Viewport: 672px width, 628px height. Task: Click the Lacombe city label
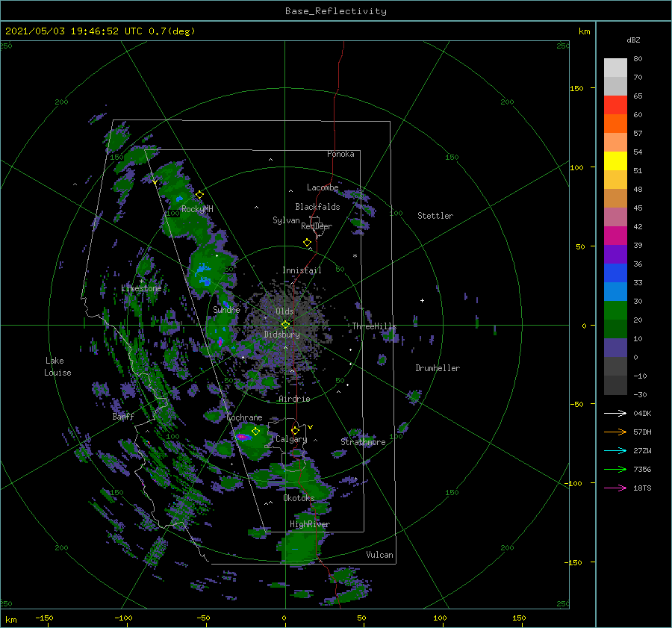tap(323, 187)
